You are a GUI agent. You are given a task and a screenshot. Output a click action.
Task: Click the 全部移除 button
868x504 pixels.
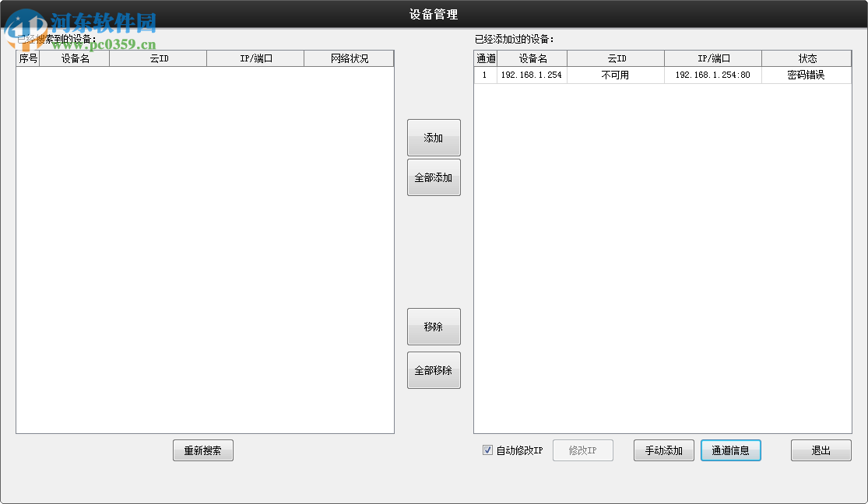[433, 369]
